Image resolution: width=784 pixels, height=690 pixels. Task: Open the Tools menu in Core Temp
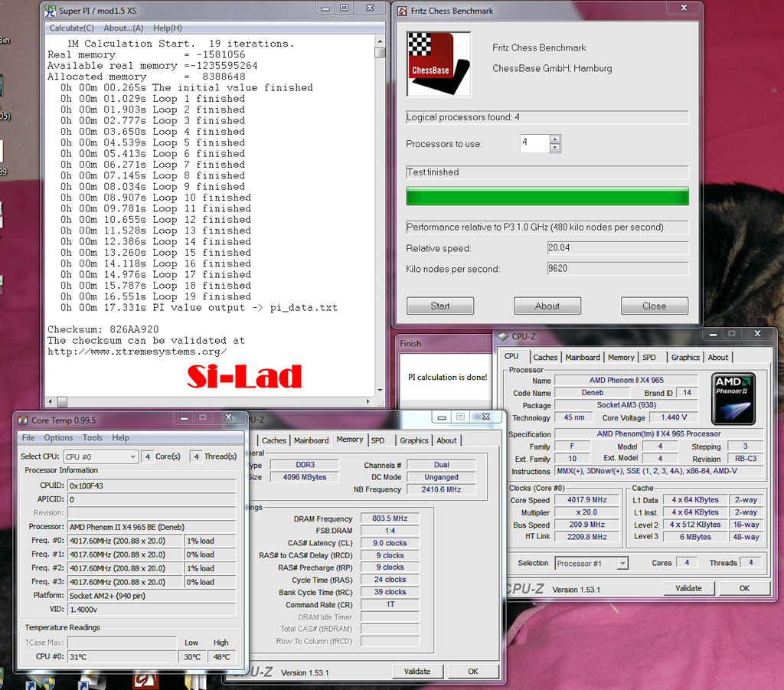[93, 437]
